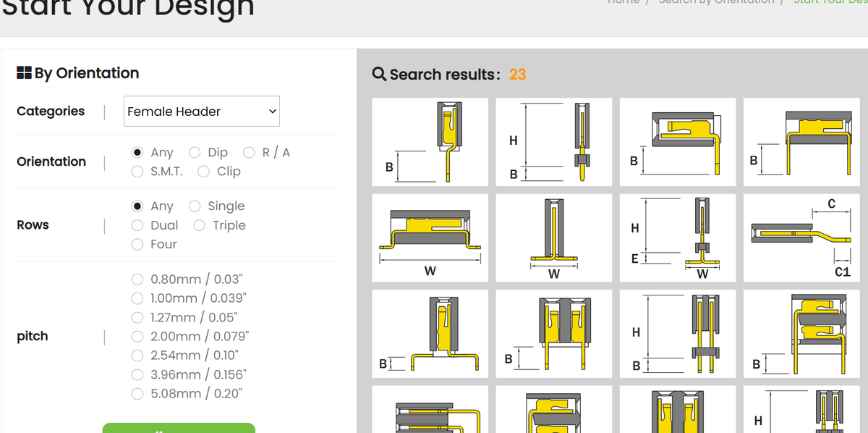Select the Any orientation radio button
The height and width of the screenshot is (433, 868).
(x=137, y=152)
